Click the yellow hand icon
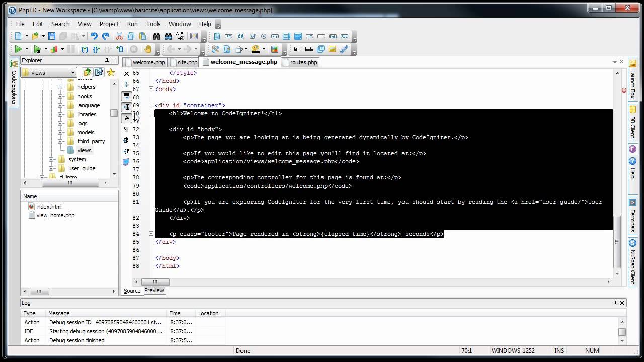 tap(147, 49)
